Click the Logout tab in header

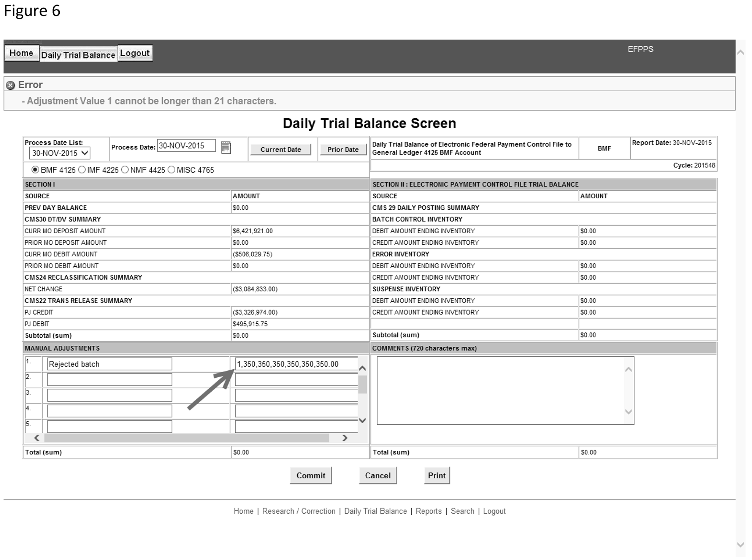(x=135, y=53)
